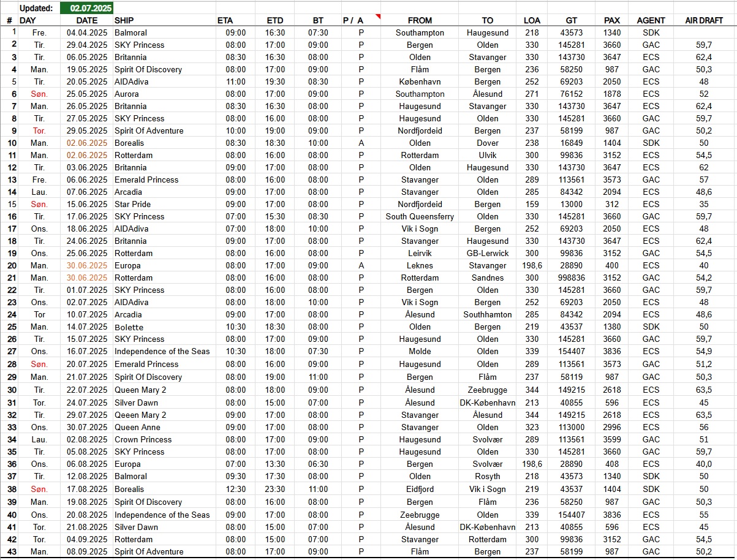
Task: Click the GT value 113000
Action: (x=572, y=427)
